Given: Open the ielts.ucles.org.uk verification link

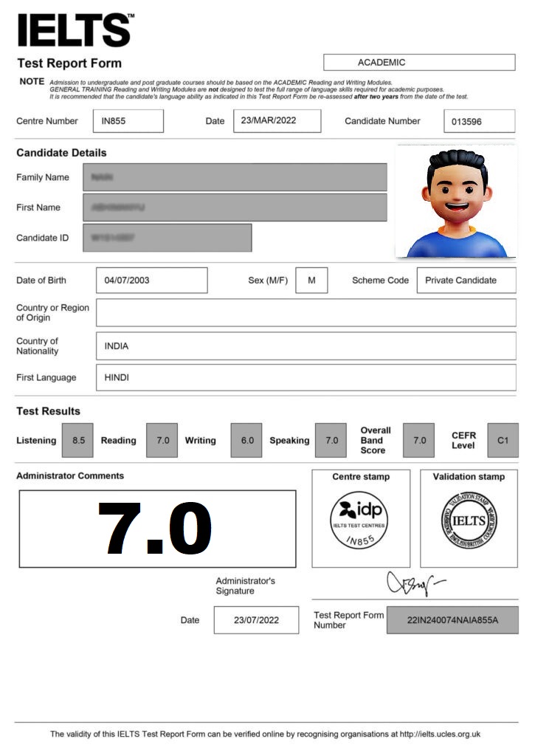Looking at the screenshot, I should click(x=440, y=735).
